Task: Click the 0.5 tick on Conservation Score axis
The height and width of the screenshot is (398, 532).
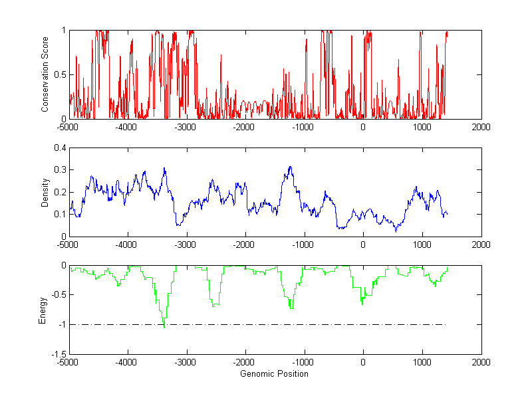Action: [x=59, y=74]
